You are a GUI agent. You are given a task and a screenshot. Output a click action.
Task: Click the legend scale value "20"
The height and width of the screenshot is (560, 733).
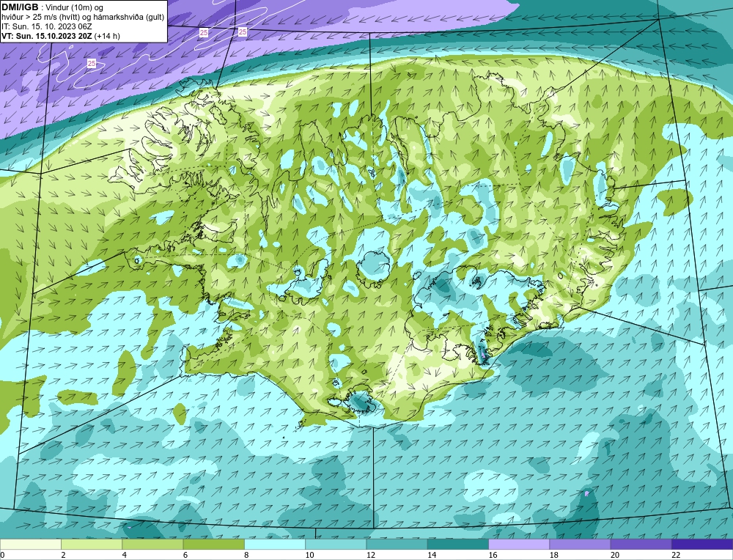(615, 555)
